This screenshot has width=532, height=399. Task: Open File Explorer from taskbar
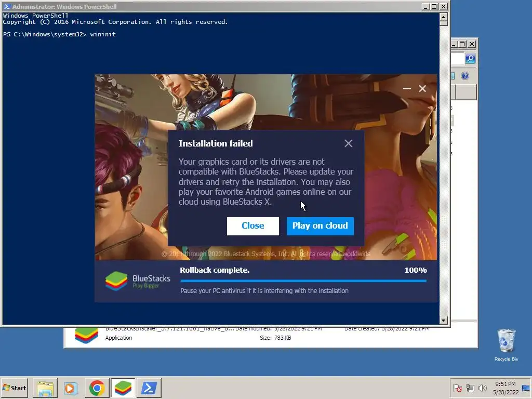pos(45,388)
